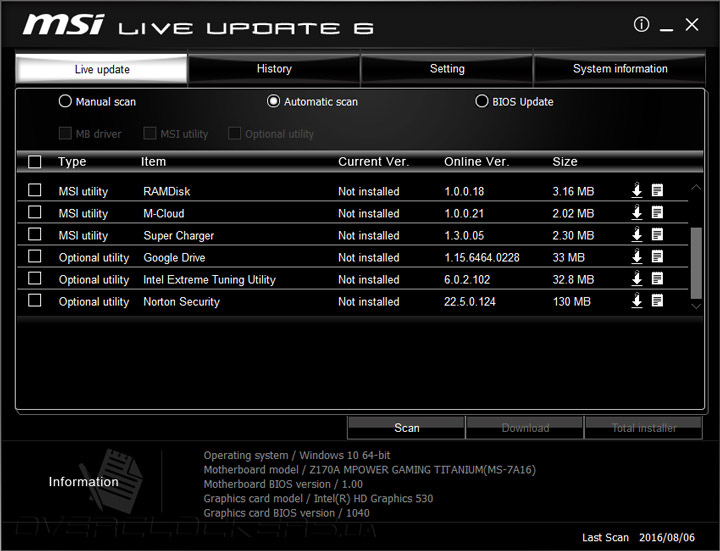Click the Download button
This screenshot has height=551, width=720.
click(x=525, y=428)
